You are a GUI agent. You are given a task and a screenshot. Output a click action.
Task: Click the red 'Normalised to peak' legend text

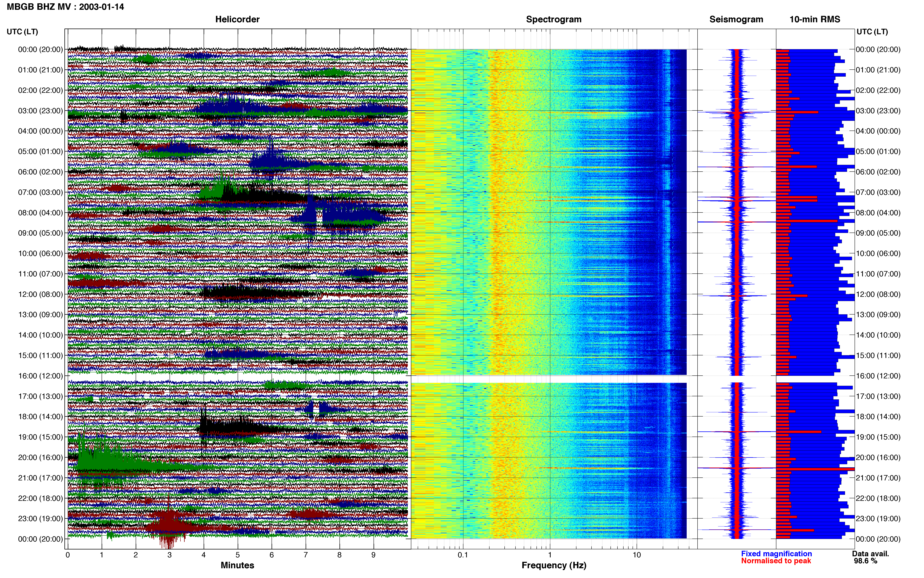(776, 561)
